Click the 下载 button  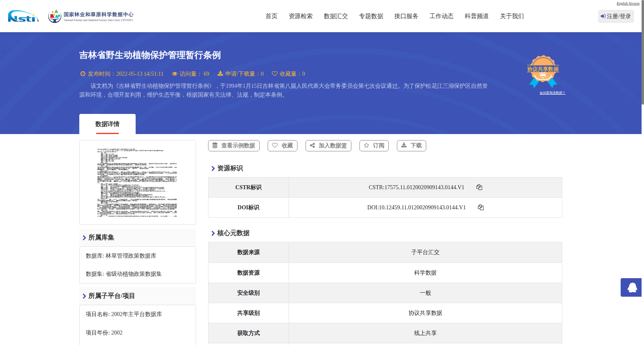click(411, 146)
